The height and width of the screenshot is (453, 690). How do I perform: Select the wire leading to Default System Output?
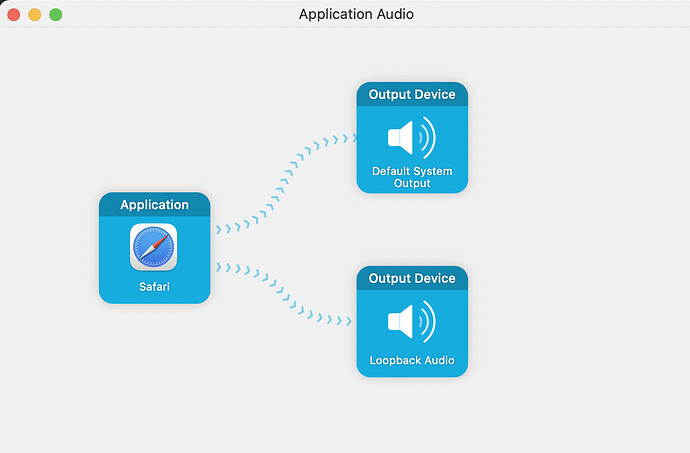pyautogui.click(x=284, y=180)
